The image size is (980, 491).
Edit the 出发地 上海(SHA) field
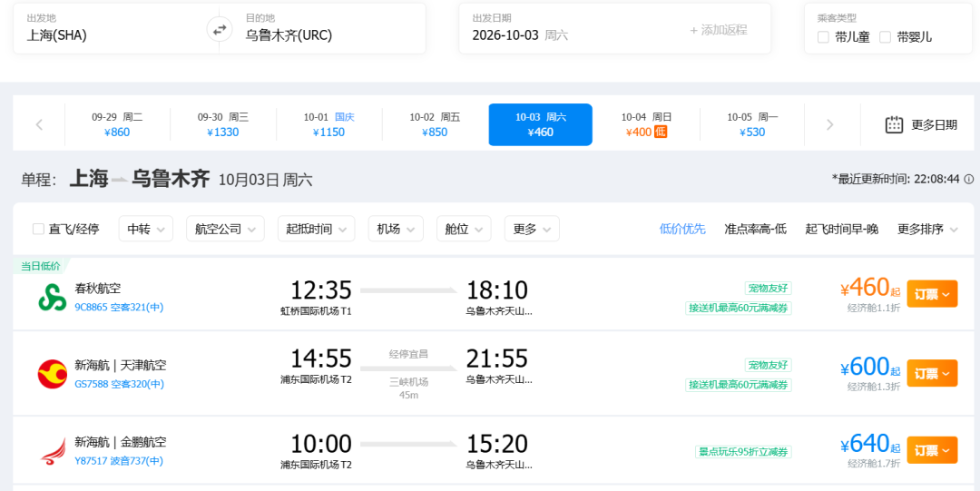pos(115,28)
